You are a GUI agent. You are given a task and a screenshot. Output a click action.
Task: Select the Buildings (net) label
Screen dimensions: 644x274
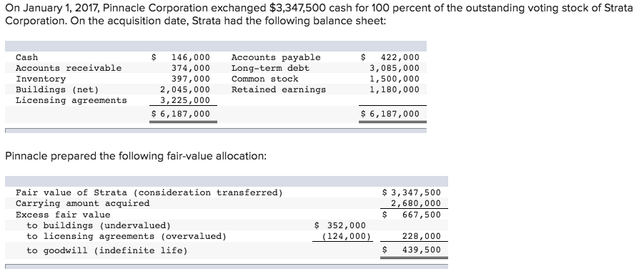pyautogui.click(x=57, y=89)
